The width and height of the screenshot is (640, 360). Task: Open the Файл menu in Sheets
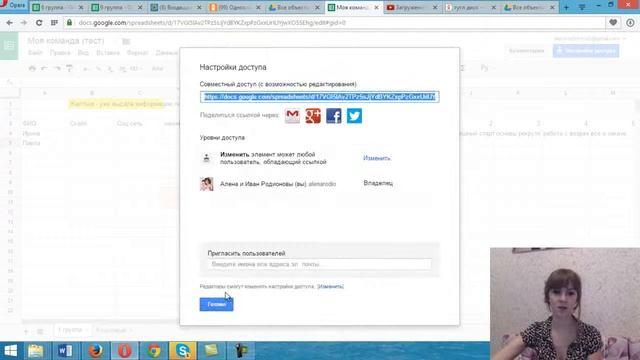(x=35, y=53)
